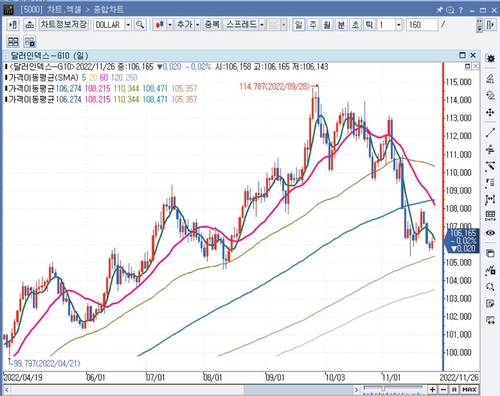Image resolution: width=500 pixels, height=396 pixels.
Task: Select the second (초) period toggle
Action: [355, 25]
